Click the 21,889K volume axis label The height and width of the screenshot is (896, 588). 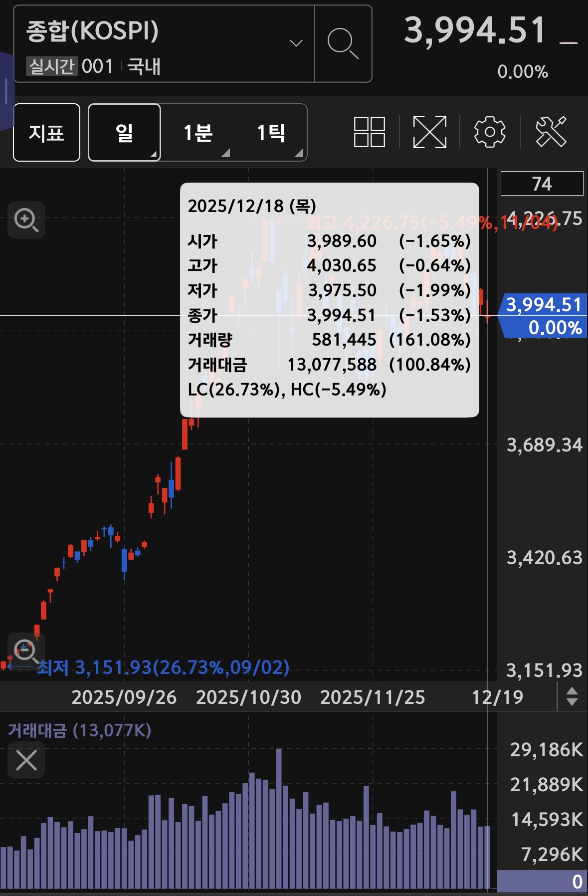point(547,784)
